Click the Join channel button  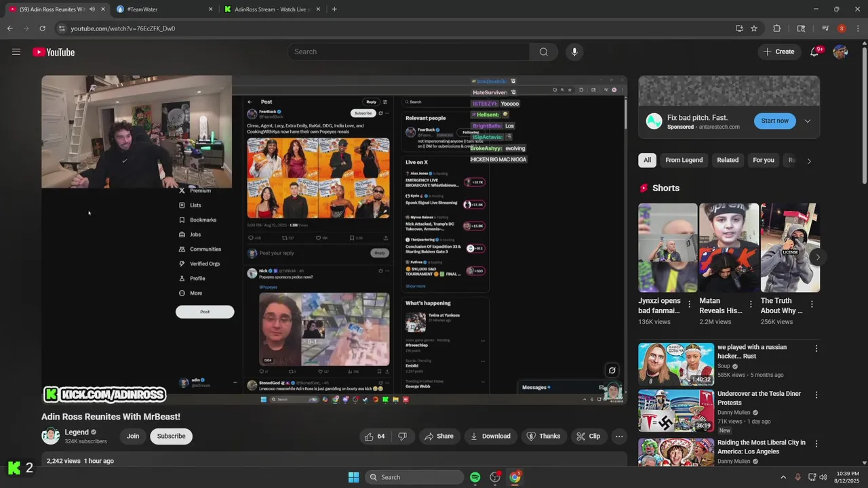133,436
